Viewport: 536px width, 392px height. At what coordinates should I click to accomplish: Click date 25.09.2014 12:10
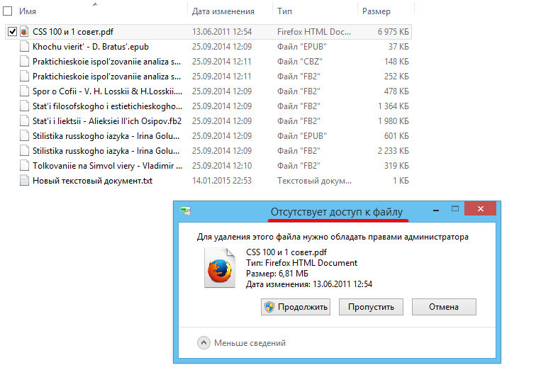[x=222, y=165]
